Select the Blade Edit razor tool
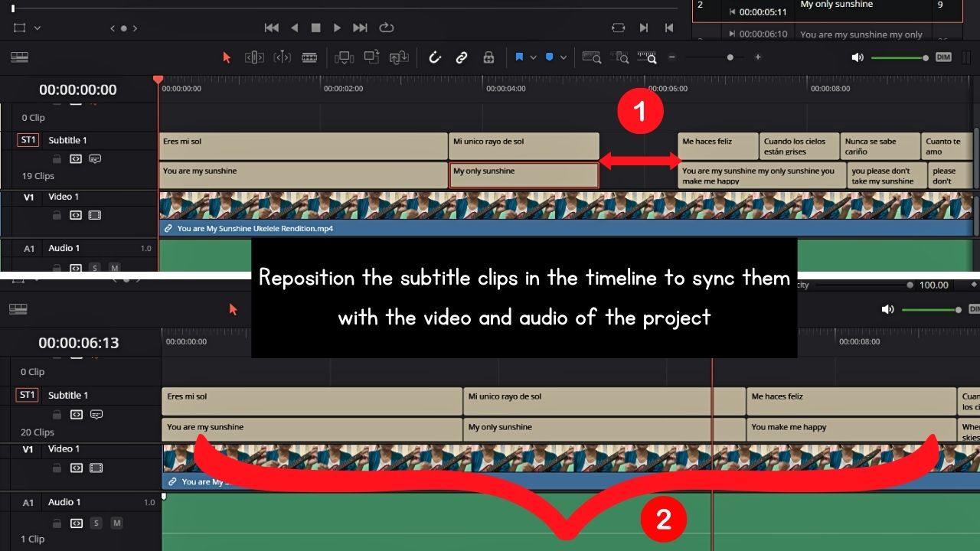Image resolution: width=980 pixels, height=551 pixels. (x=309, y=57)
